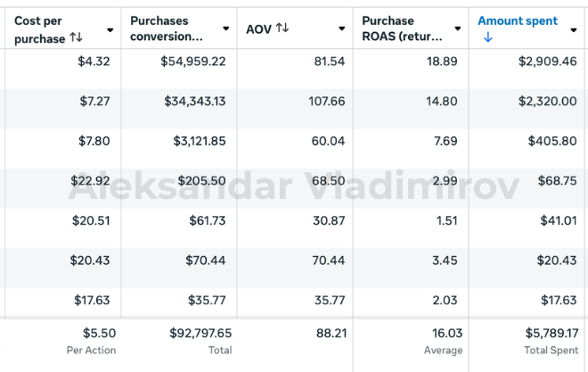
Task: Click the AOV sort arrows icon
Action: [x=282, y=29]
